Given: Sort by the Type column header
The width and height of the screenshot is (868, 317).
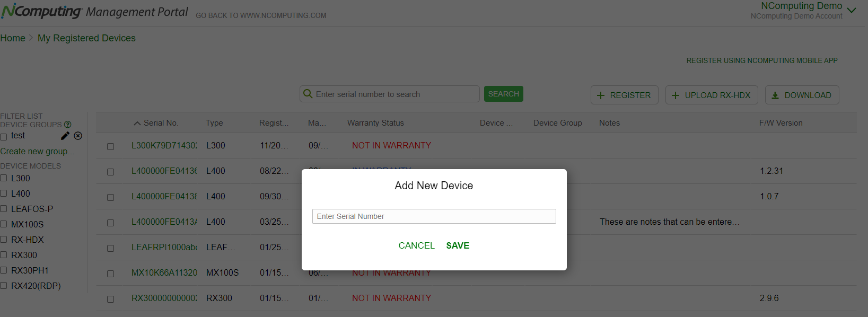Looking at the screenshot, I should (214, 123).
